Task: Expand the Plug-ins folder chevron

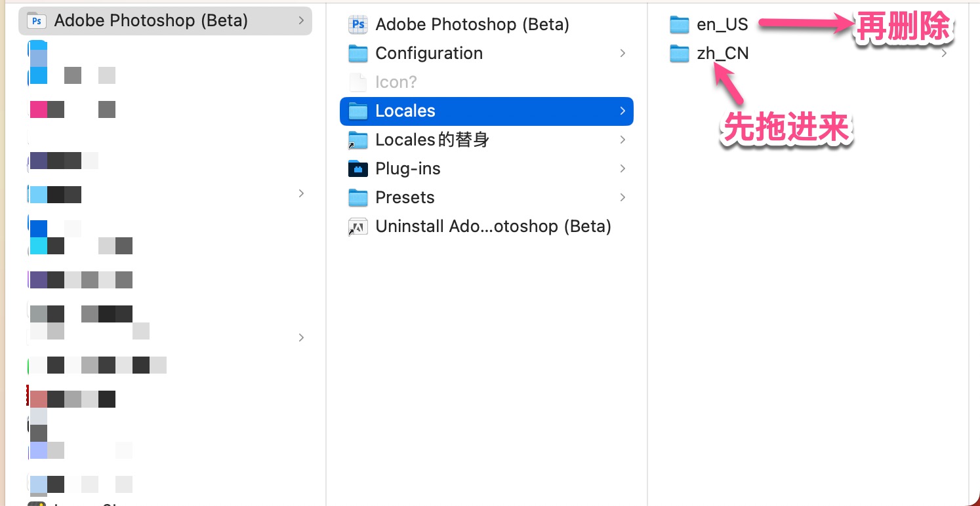Action: pyautogui.click(x=623, y=168)
